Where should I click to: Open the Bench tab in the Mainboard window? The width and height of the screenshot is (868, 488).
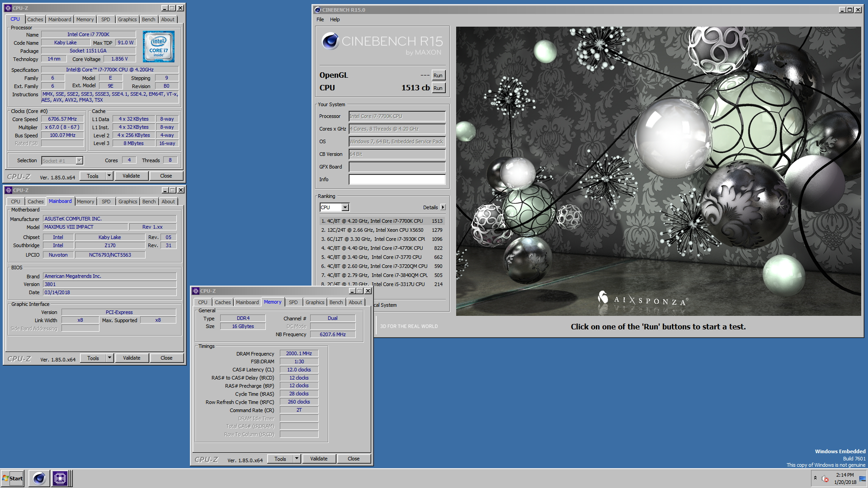point(149,202)
